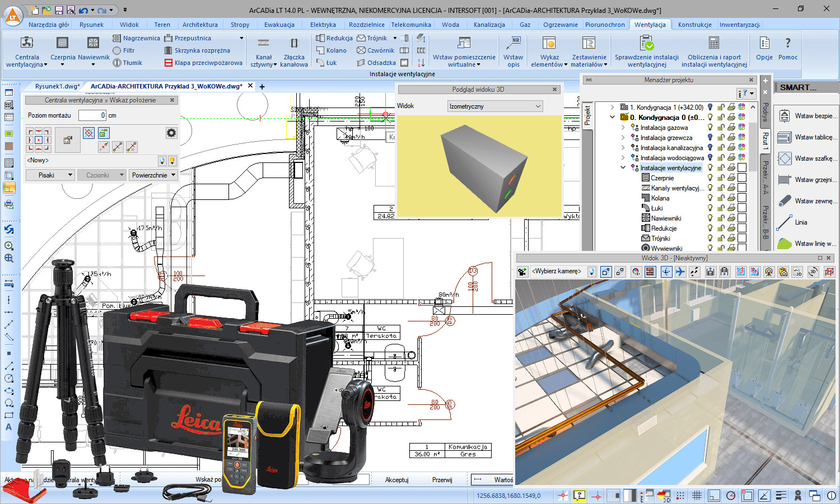Click the Opcje ribbon button

click(x=764, y=48)
